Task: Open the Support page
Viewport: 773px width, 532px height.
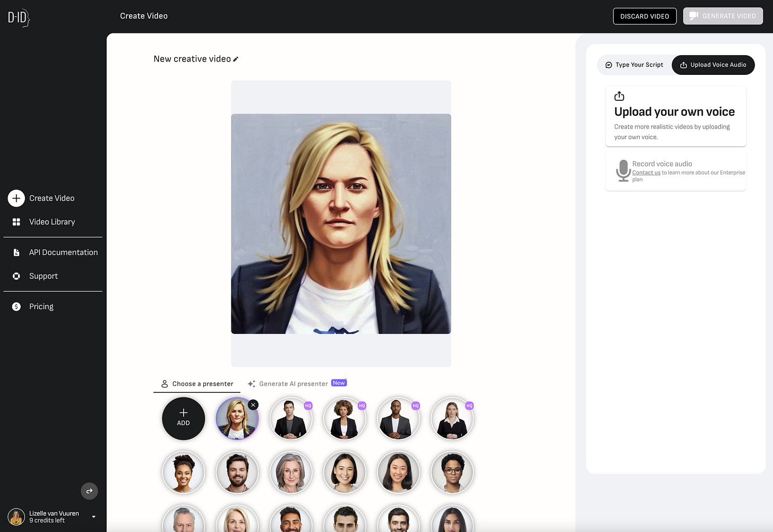Action: [x=44, y=276]
